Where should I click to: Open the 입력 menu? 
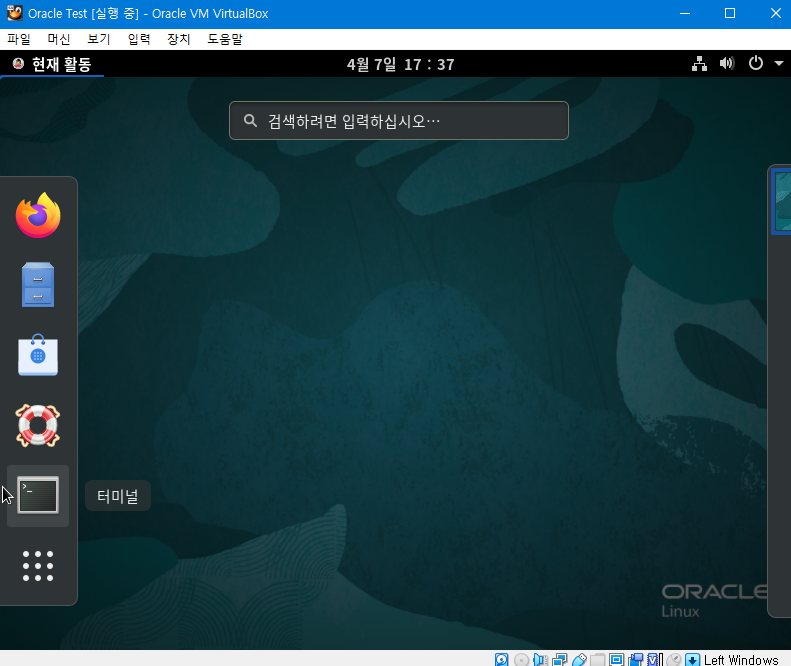(x=139, y=39)
